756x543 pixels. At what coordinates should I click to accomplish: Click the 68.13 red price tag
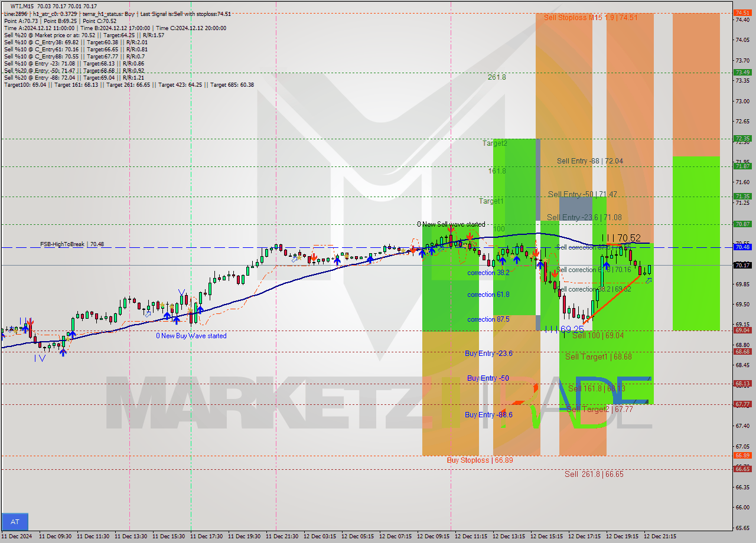click(x=742, y=384)
